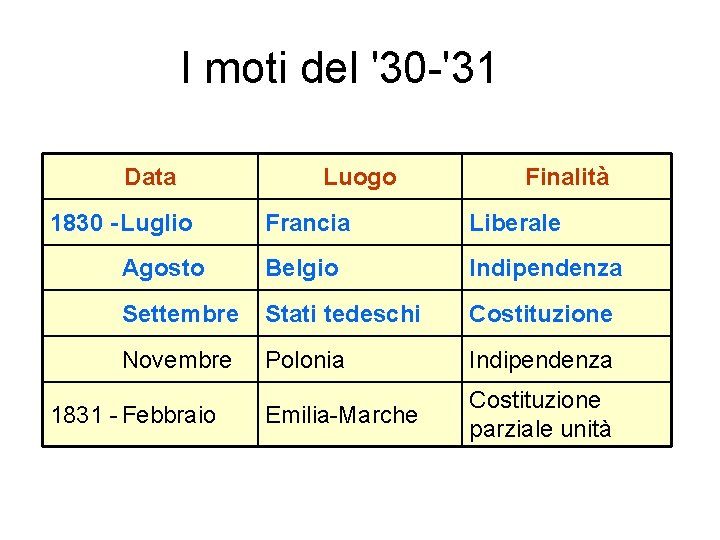Select the Data column header
This screenshot has height=540, width=720.
tap(150, 178)
